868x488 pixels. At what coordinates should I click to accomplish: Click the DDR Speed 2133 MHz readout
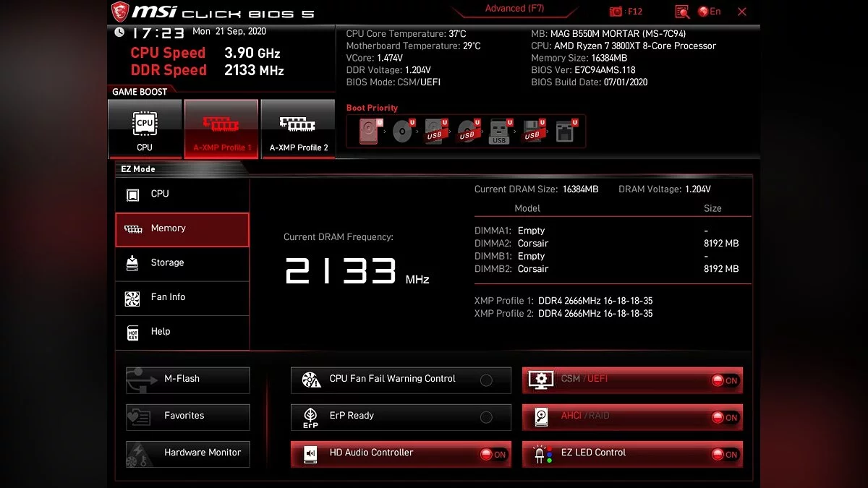[x=207, y=70]
